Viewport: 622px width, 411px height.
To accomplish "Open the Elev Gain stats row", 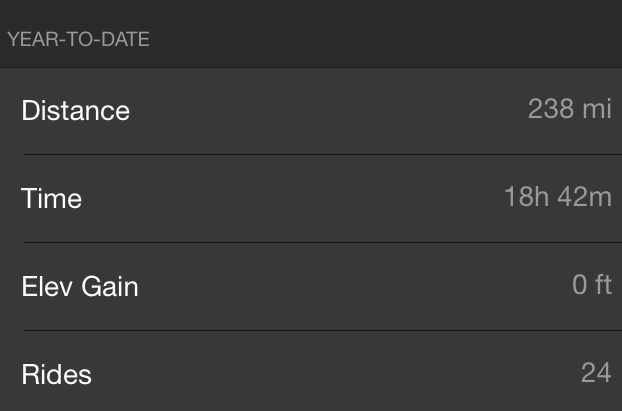I will (x=311, y=286).
